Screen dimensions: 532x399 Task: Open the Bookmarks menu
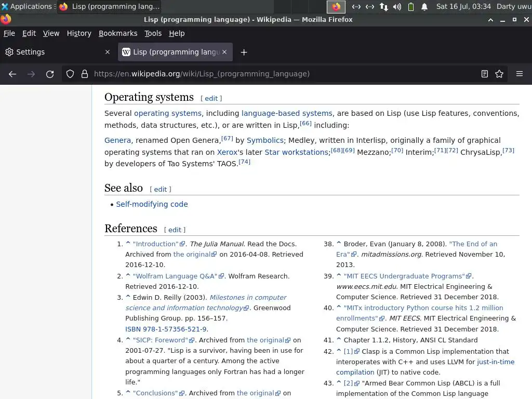(x=118, y=33)
